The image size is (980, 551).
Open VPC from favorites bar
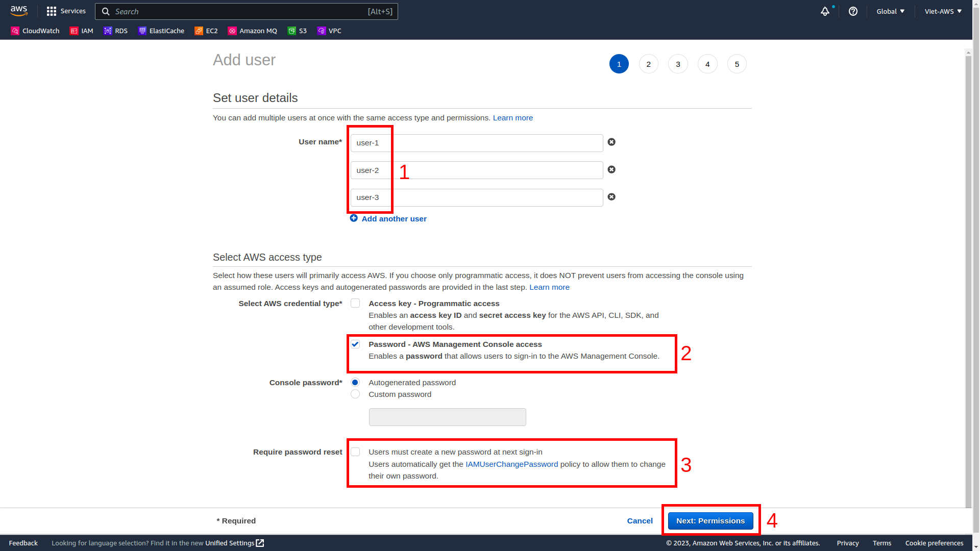(329, 31)
